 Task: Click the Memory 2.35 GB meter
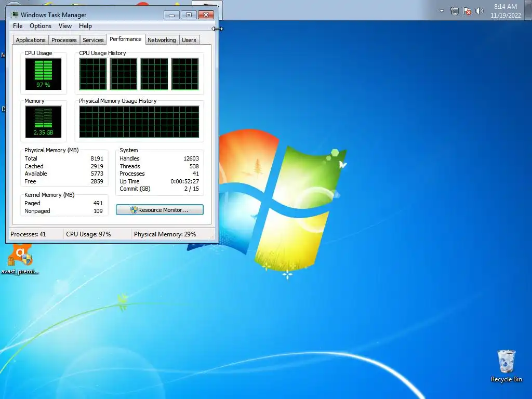click(43, 122)
